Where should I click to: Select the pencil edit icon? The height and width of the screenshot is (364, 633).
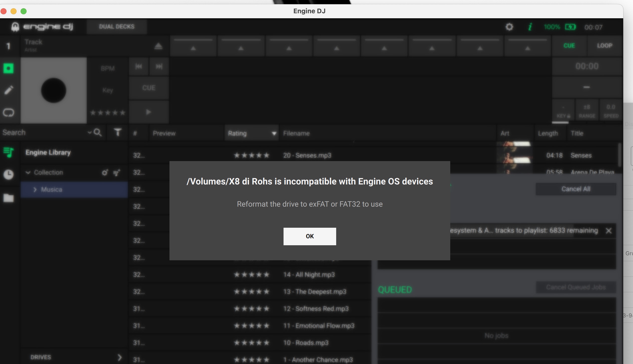9,90
